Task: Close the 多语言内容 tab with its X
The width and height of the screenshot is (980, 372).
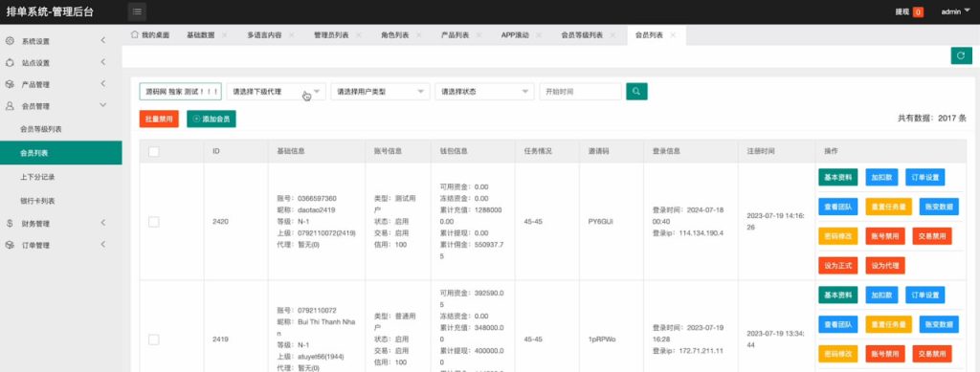Action: [291, 35]
